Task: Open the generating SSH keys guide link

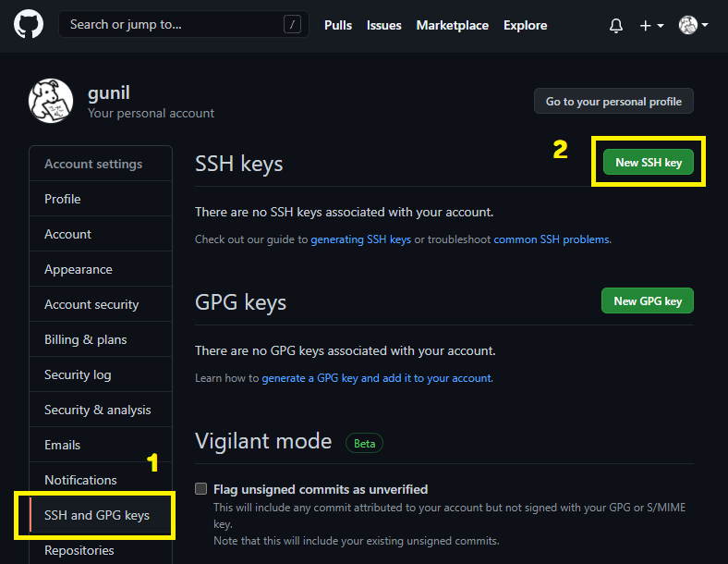Action: pyautogui.click(x=360, y=239)
